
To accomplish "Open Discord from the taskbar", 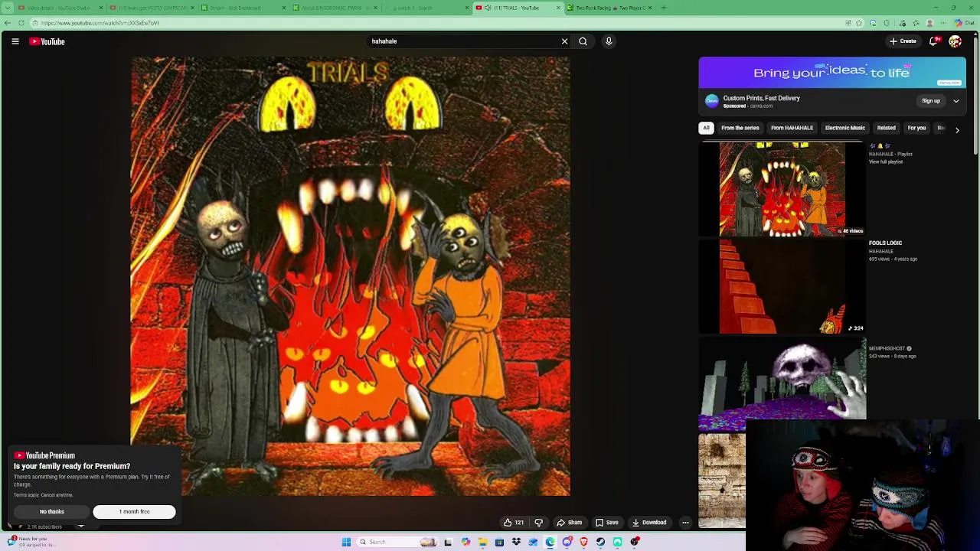I will coord(567,542).
